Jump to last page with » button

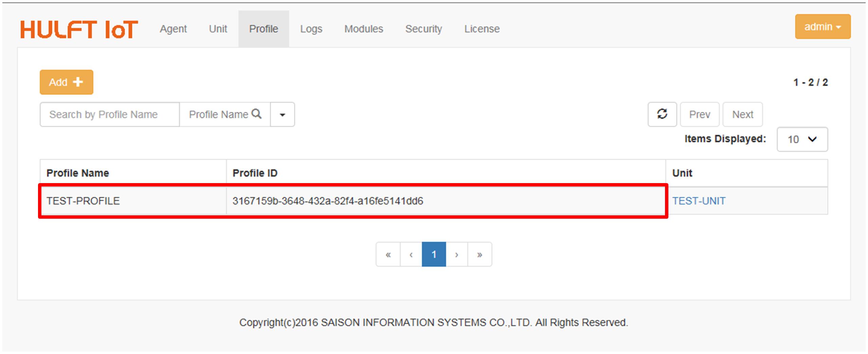tap(479, 254)
